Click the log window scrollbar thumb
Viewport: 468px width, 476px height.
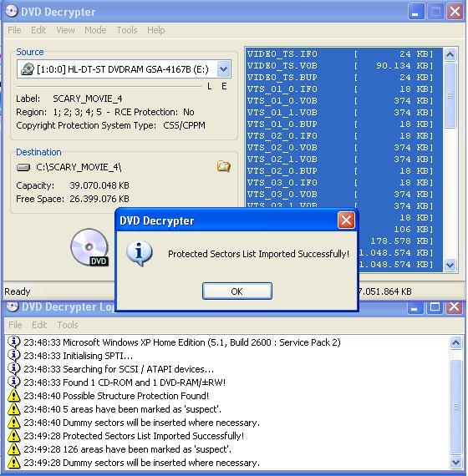[x=455, y=407]
